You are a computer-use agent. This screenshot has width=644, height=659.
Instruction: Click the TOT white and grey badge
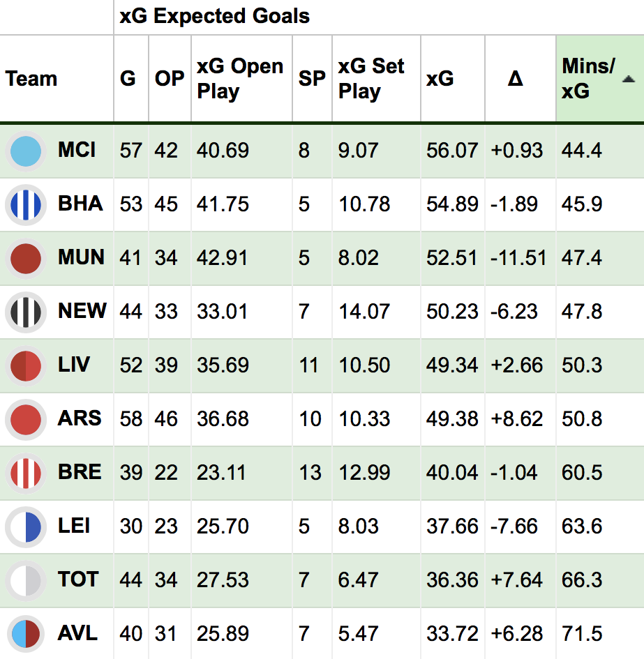(x=26, y=580)
